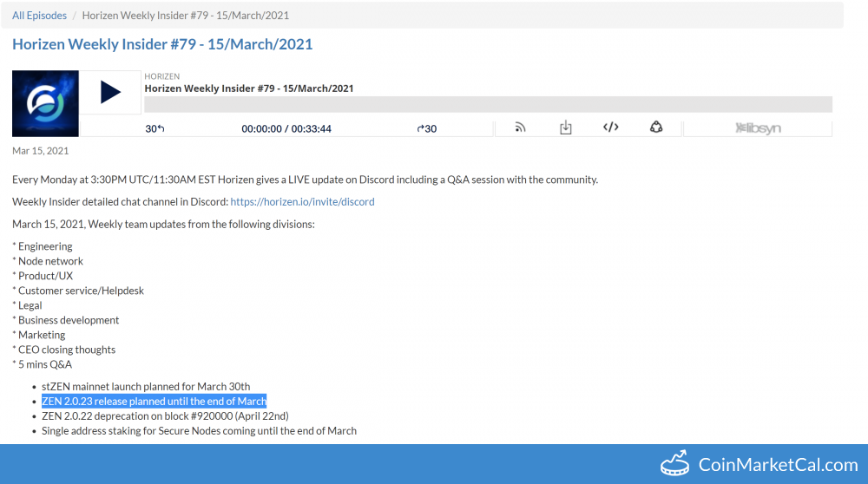Image resolution: width=868 pixels, height=484 pixels.
Task: Click the '* Engineering' list item
Action: pyautogui.click(x=42, y=246)
